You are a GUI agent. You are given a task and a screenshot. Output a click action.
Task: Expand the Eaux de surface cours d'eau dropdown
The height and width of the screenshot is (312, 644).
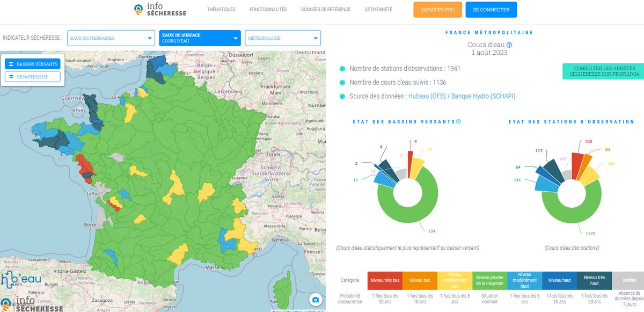200,38
